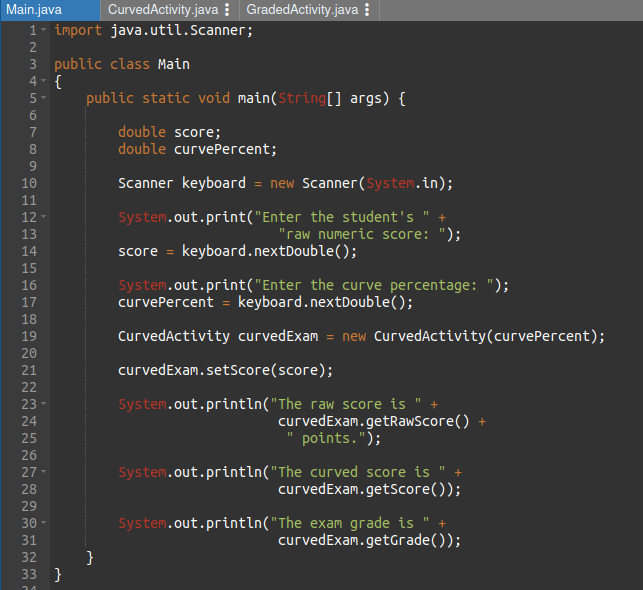Fold the main method at line 5

[45, 98]
